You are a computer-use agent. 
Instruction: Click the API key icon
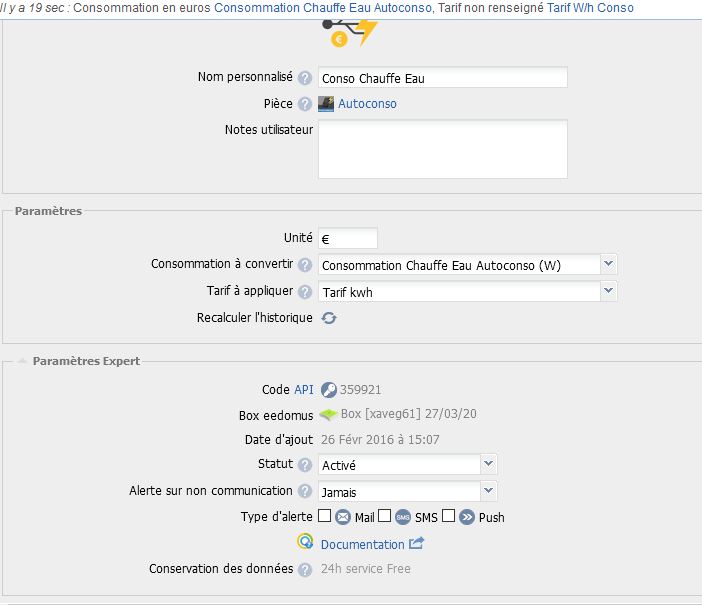point(328,390)
